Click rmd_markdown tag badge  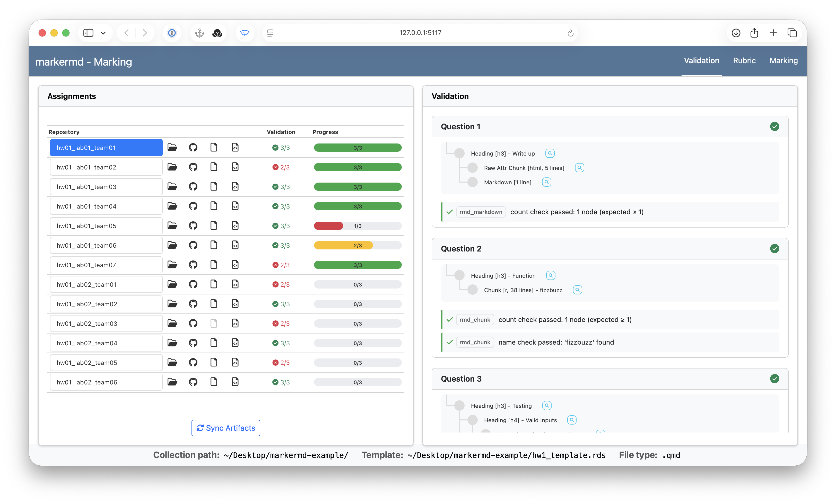pos(481,212)
